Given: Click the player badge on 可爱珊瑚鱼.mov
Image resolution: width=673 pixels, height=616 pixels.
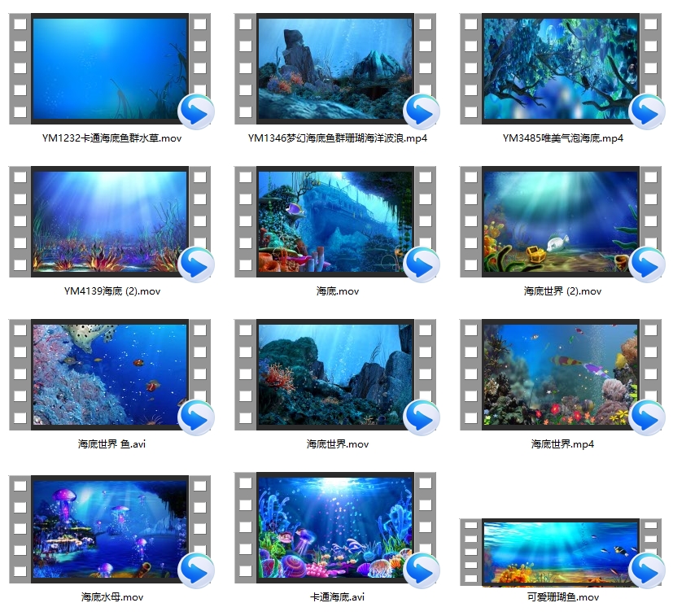Looking at the screenshot, I should click(647, 570).
